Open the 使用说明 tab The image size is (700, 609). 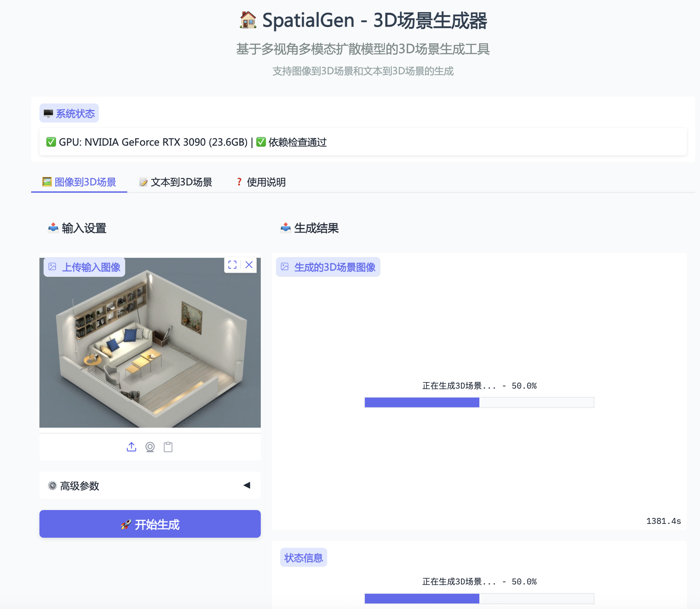261,182
